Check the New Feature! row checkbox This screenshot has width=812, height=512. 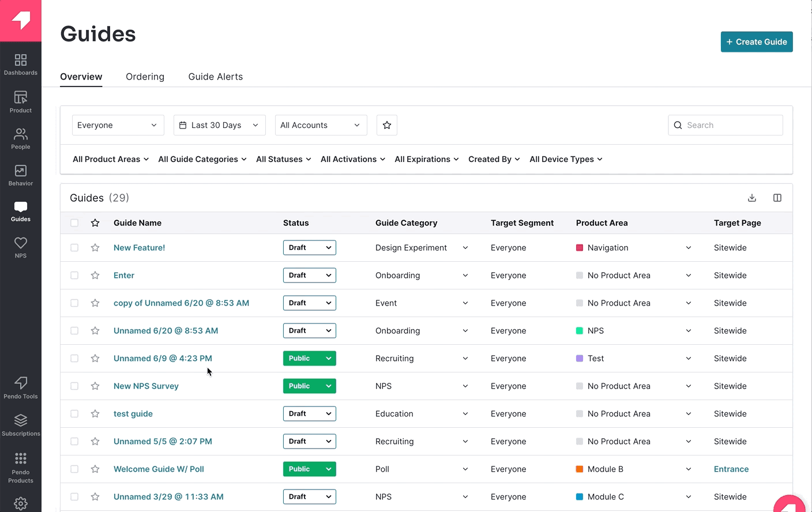coord(74,248)
